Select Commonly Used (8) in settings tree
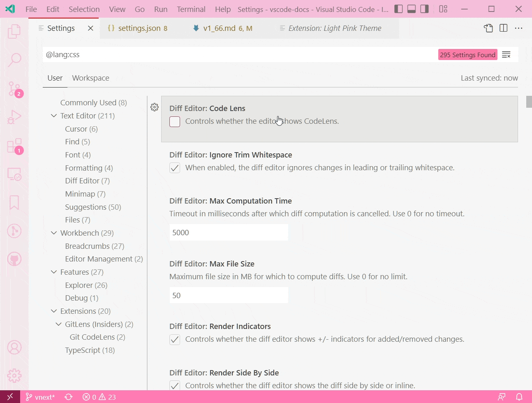The image size is (532, 403). tap(94, 102)
